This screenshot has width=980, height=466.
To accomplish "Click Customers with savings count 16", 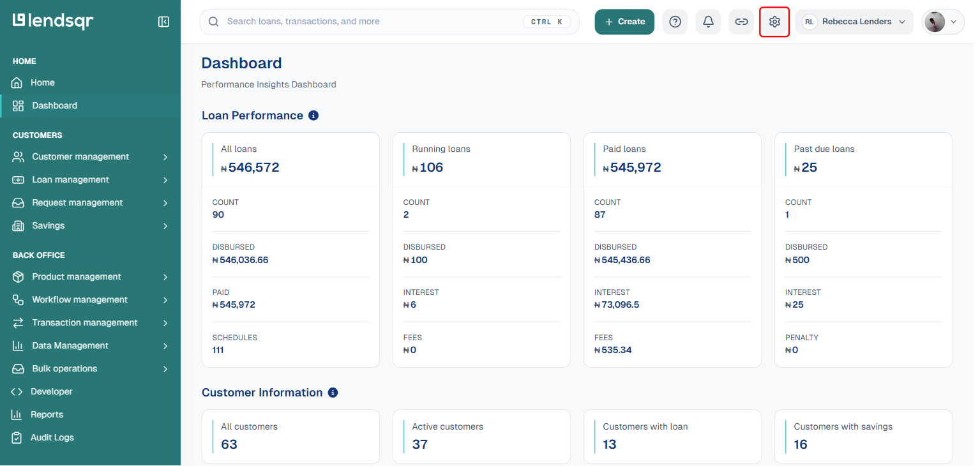I will coord(801,445).
